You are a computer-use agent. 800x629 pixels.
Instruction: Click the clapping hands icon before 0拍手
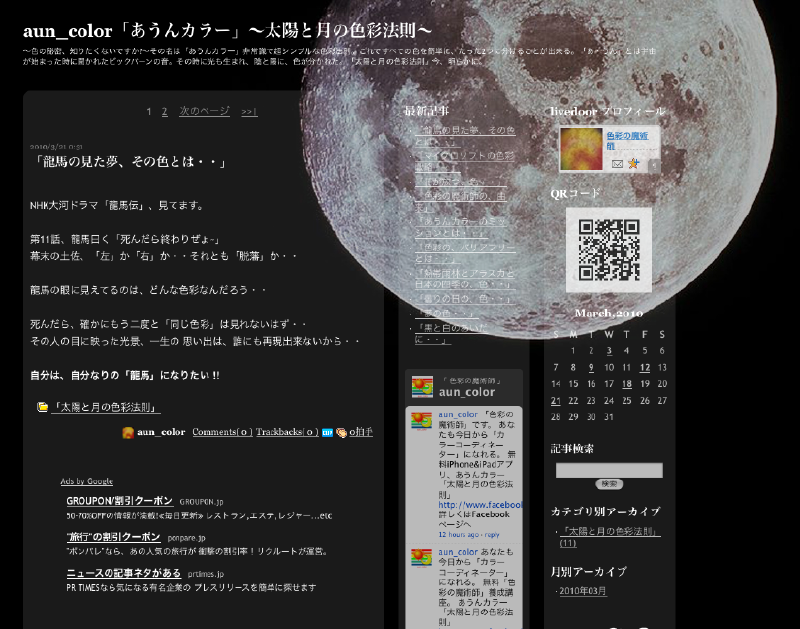[x=341, y=432]
